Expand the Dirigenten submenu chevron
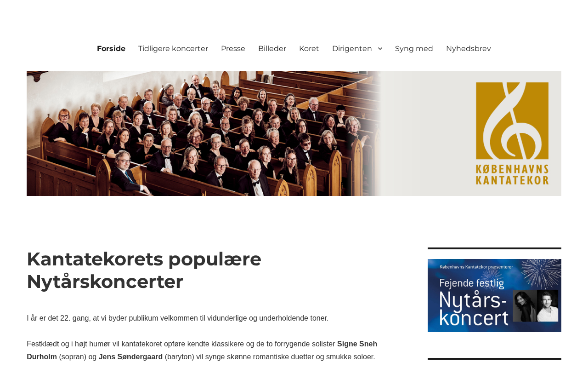 tap(380, 49)
